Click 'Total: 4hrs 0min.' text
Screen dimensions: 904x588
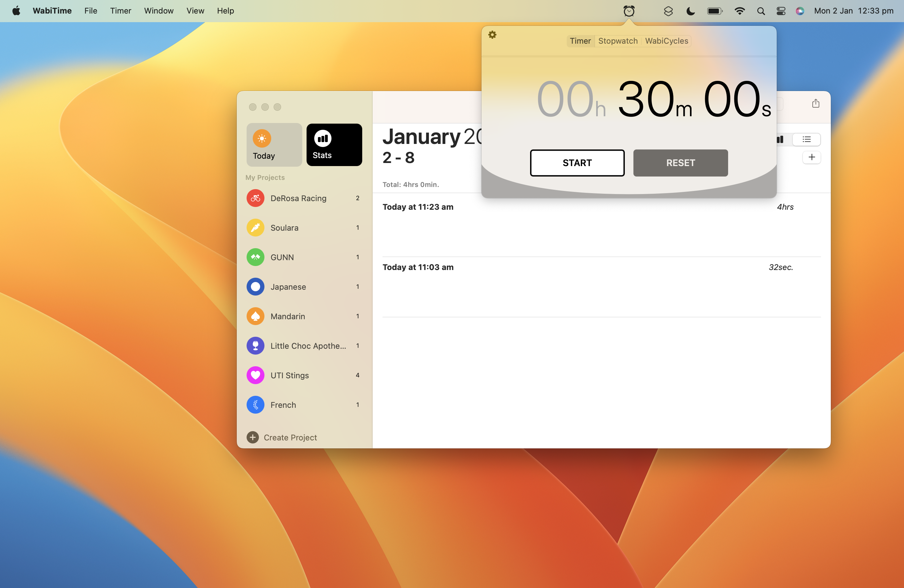[x=410, y=185]
